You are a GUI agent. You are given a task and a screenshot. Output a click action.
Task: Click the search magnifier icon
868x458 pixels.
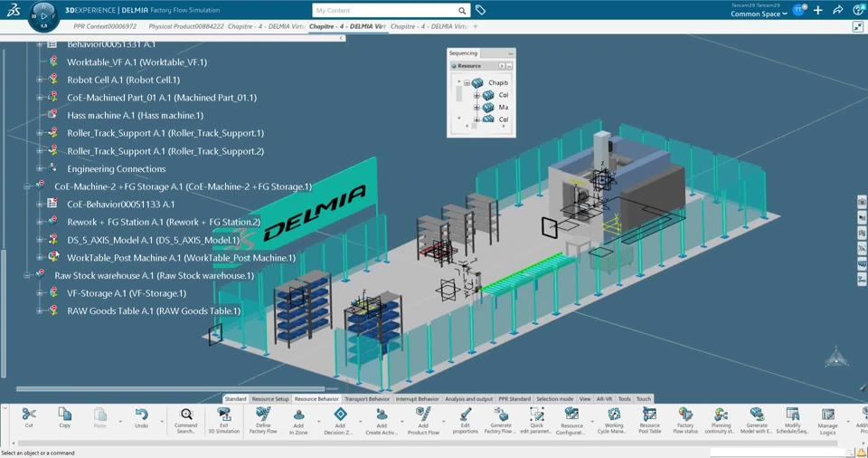[x=462, y=11]
